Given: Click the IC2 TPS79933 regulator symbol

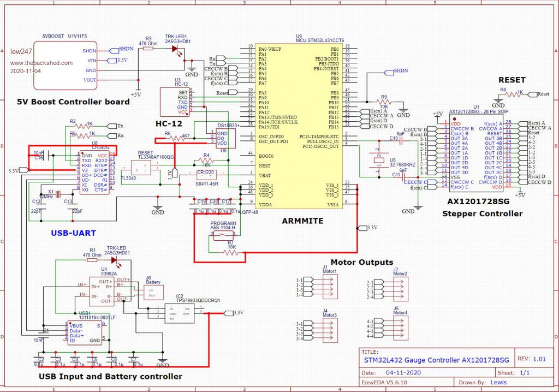Looking at the screenshot, I should coord(180,313).
